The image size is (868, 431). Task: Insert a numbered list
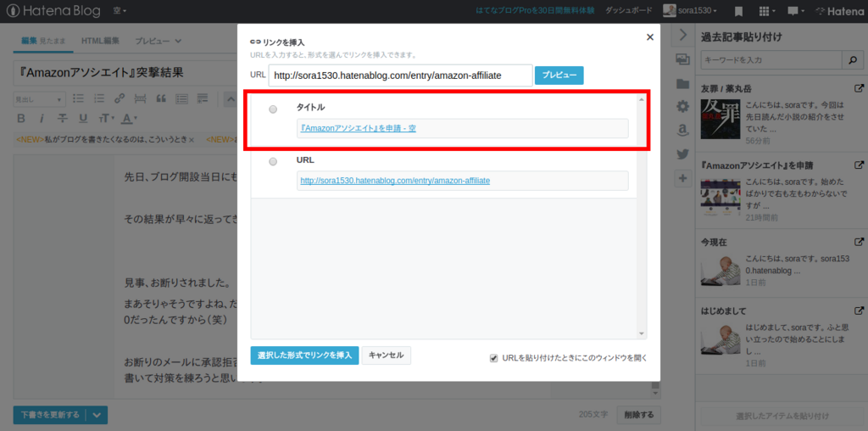pyautogui.click(x=100, y=99)
